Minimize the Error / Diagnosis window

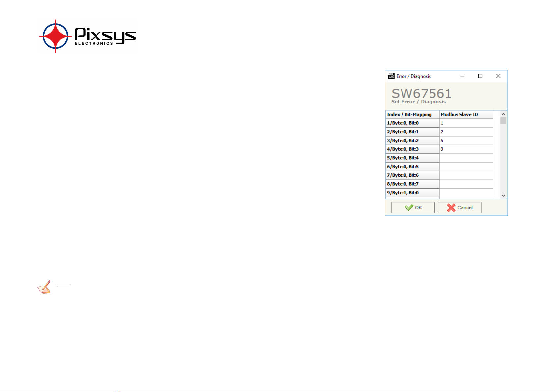click(x=462, y=76)
